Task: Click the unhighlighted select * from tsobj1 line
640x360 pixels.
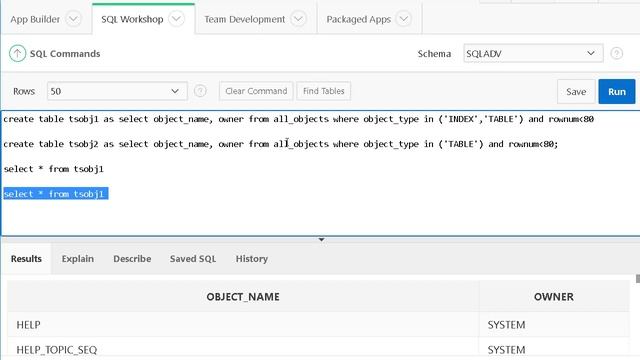Action: pyautogui.click(x=53, y=169)
